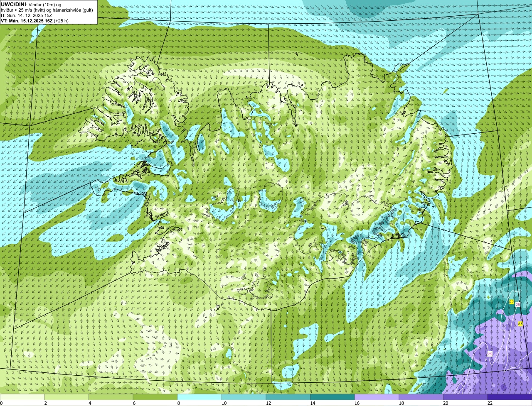Click the '4' scale label
The height and width of the screenshot is (406, 532).
pyautogui.click(x=90, y=403)
